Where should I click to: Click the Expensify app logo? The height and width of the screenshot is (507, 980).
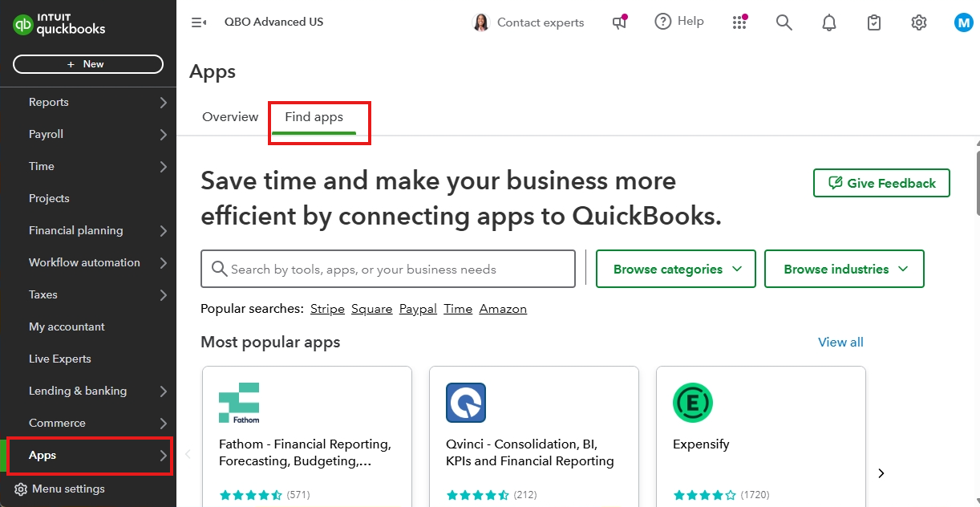[x=693, y=403]
